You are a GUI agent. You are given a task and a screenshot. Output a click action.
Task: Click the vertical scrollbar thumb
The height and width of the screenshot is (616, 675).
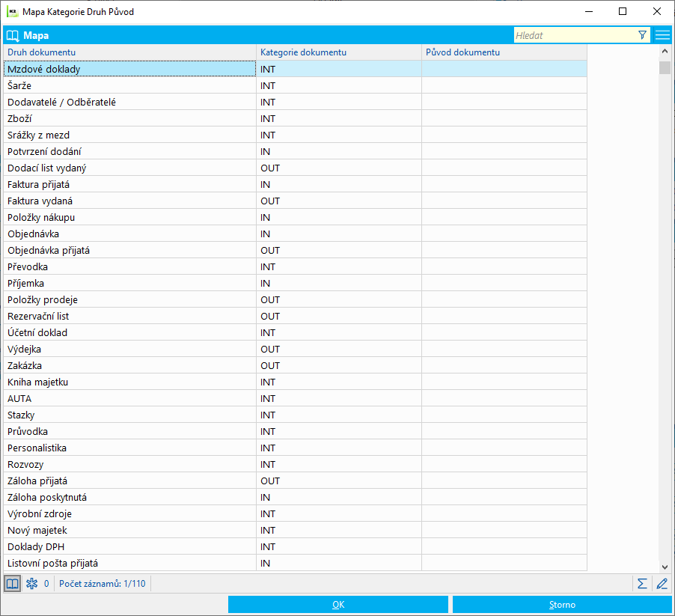click(665, 67)
